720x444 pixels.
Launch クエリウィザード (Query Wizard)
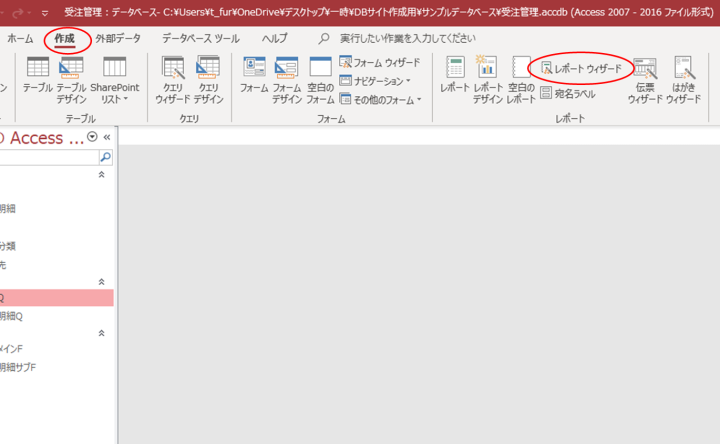click(x=172, y=77)
